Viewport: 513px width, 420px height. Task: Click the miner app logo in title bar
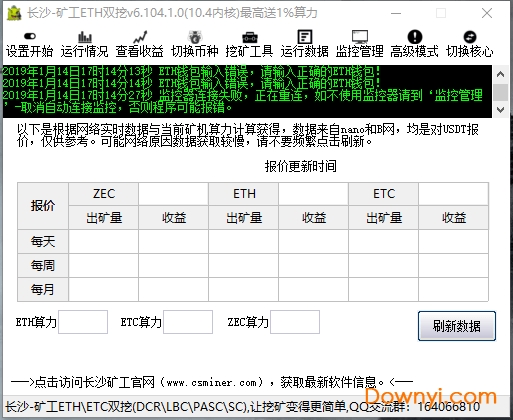point(14,13)
